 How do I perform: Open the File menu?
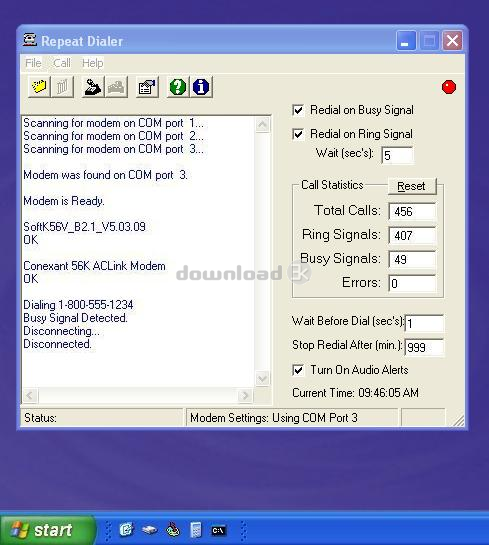33,63
